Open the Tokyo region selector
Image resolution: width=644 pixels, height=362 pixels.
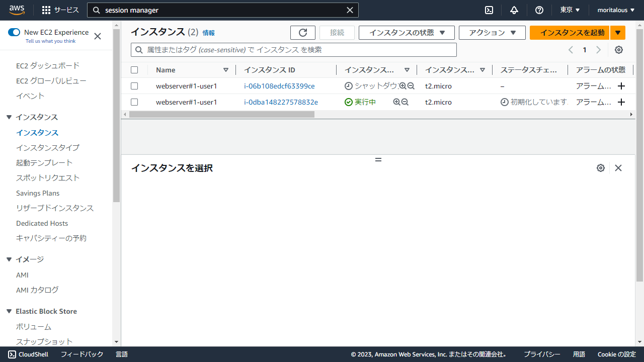(570, 10)
